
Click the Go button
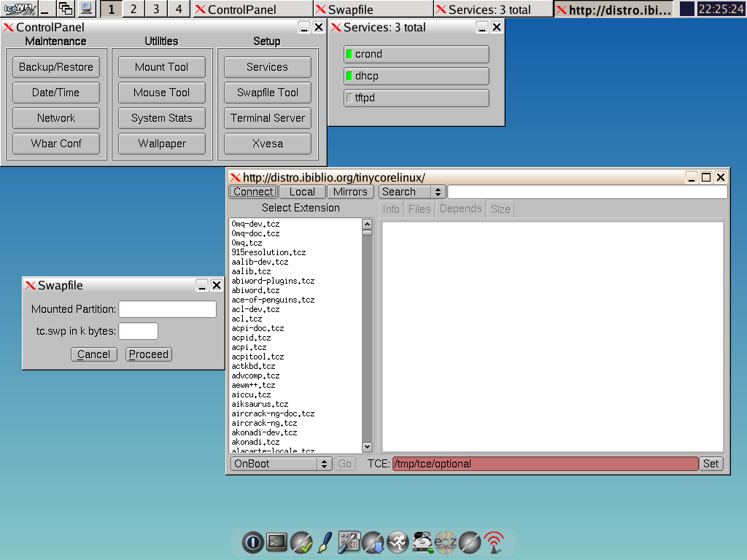pyautogui.click(x=344, y=464)
